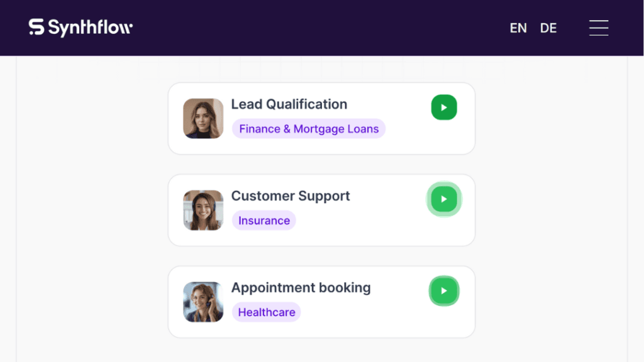Click the Lead Qualification title
The height and width of the screenshot is (362, 644).
point(289,104)
